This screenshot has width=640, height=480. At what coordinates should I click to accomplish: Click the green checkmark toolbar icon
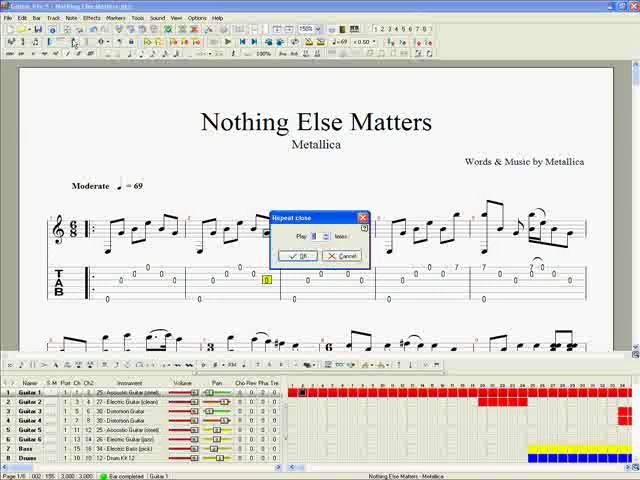point(168,29)
